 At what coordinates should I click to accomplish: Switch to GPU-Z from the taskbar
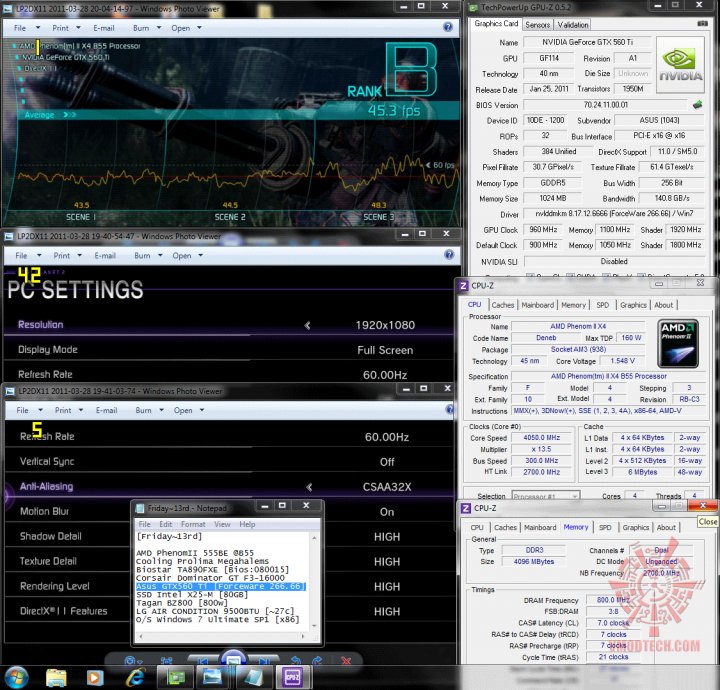176,678
